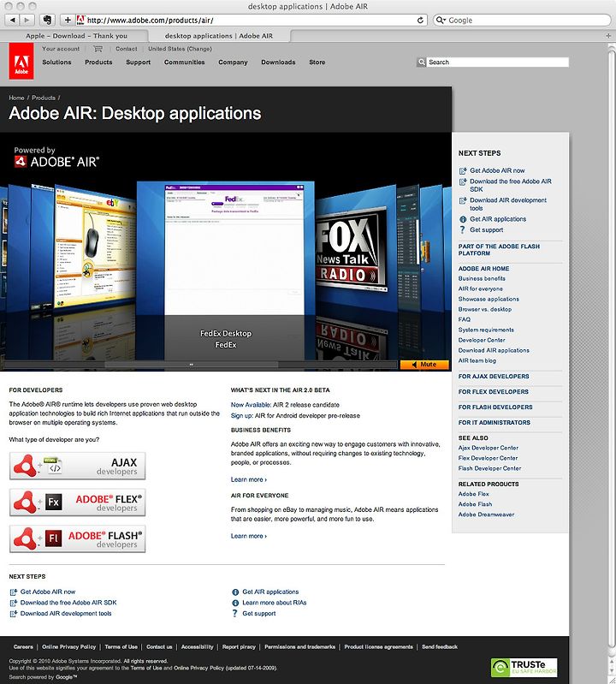The image size is (616, 684).
Task: Click the AJAX developers button
Action: pos(78,466)
